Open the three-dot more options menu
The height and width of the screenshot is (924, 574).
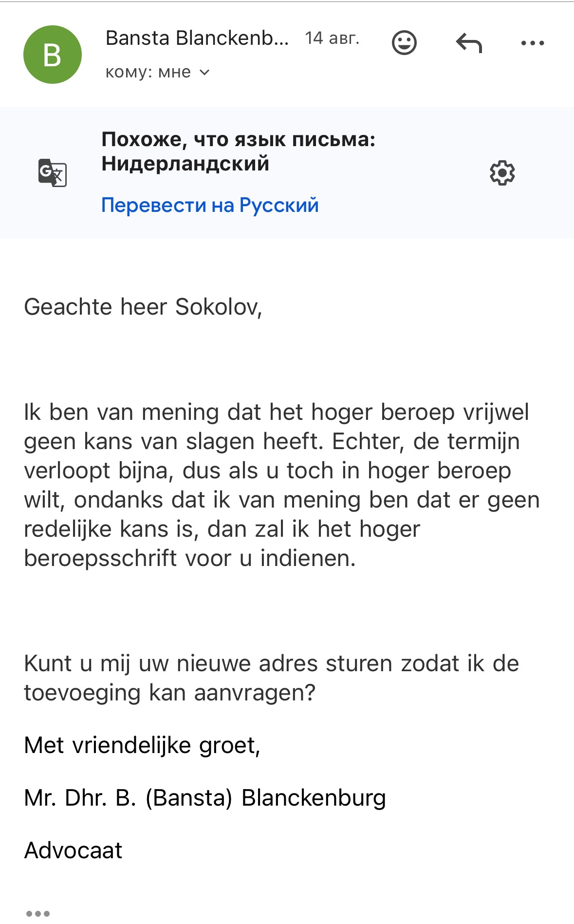tap(532, 43)
